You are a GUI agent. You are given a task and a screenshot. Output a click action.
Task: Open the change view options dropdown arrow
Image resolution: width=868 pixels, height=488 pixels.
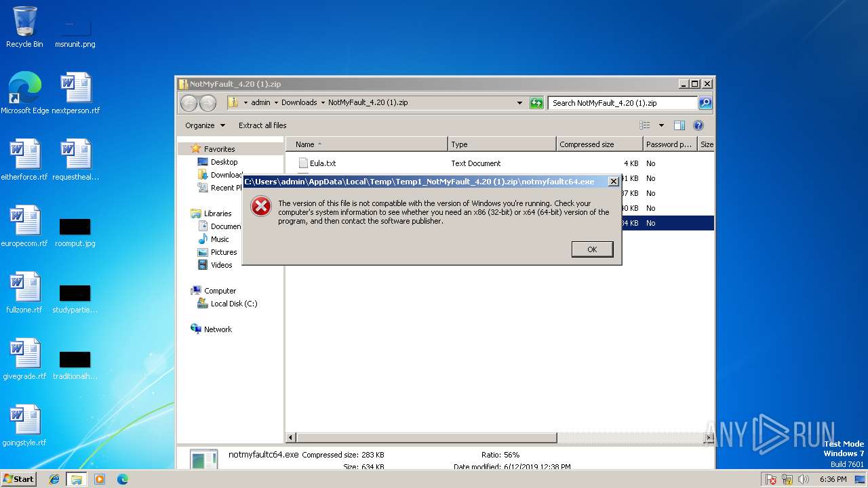click(661, 125)
